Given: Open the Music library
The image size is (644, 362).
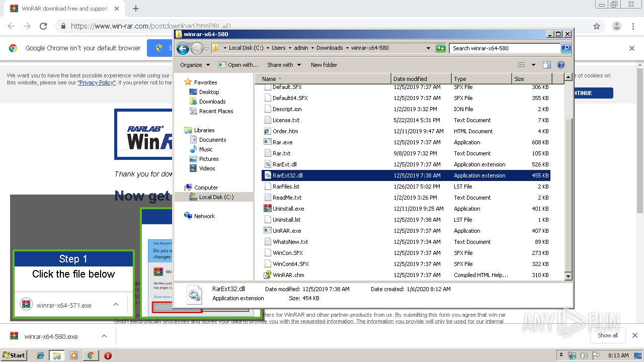Looking at the screenshot, I should coord(206,149).
